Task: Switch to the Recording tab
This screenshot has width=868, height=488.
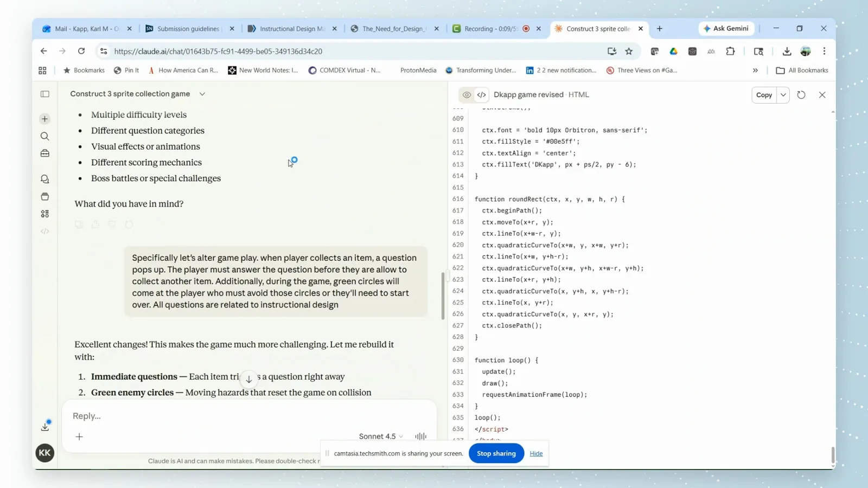Action: click(x=491, y=29)
